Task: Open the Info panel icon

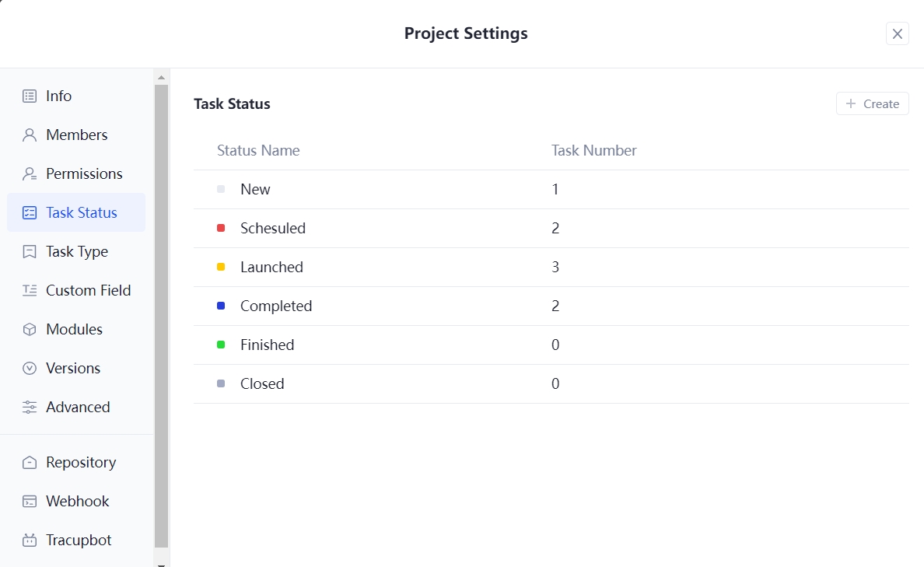Action: pyautogui.click(x=29, y=96)
